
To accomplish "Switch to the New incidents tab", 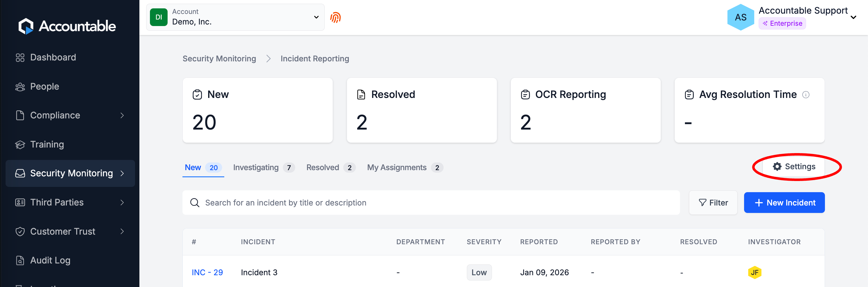I will [x=203, y=168].
